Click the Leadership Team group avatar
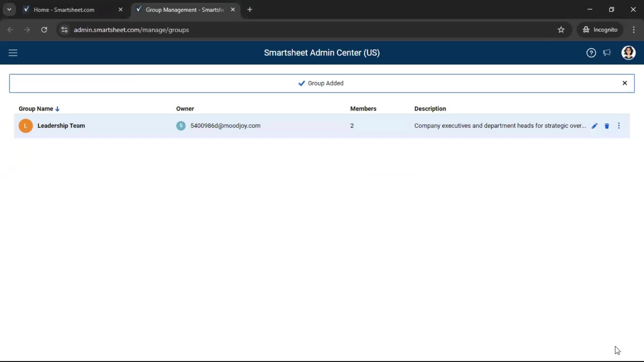 25,126
